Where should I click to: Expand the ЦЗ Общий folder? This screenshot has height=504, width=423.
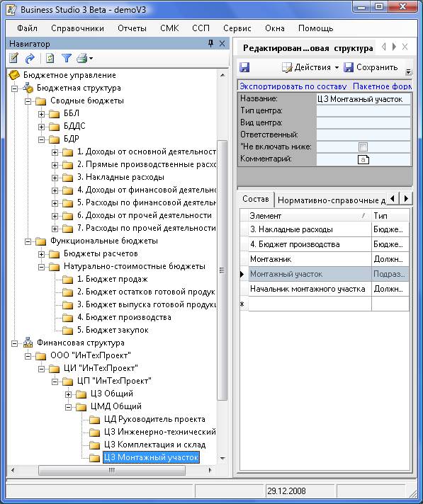(68, 394)
